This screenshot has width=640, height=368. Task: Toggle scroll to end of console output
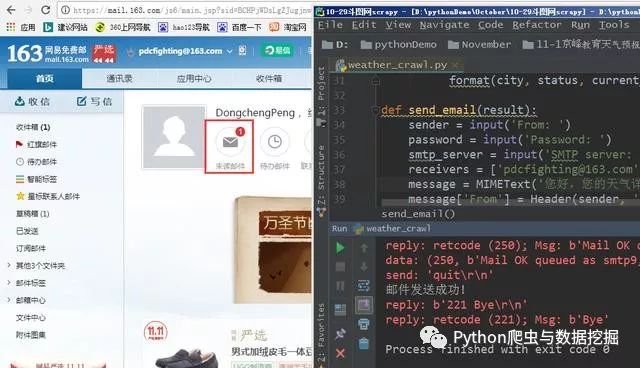tap(364, 305)
